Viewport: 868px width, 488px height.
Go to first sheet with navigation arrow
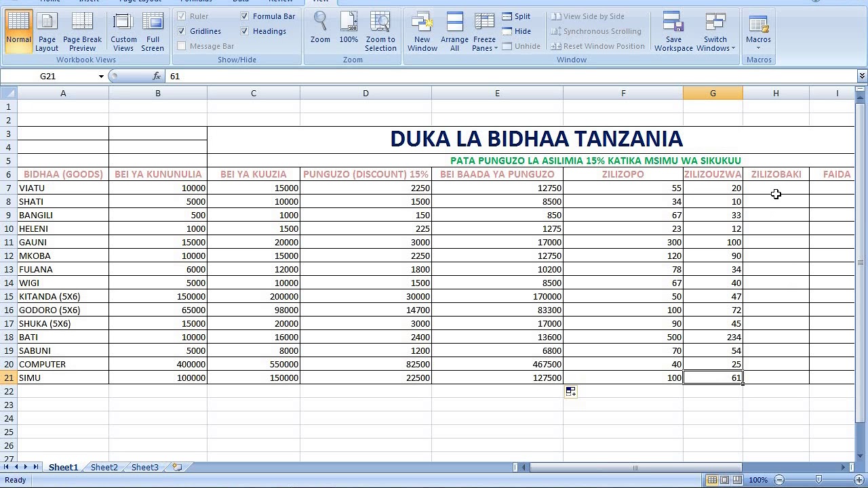[7, 467]
